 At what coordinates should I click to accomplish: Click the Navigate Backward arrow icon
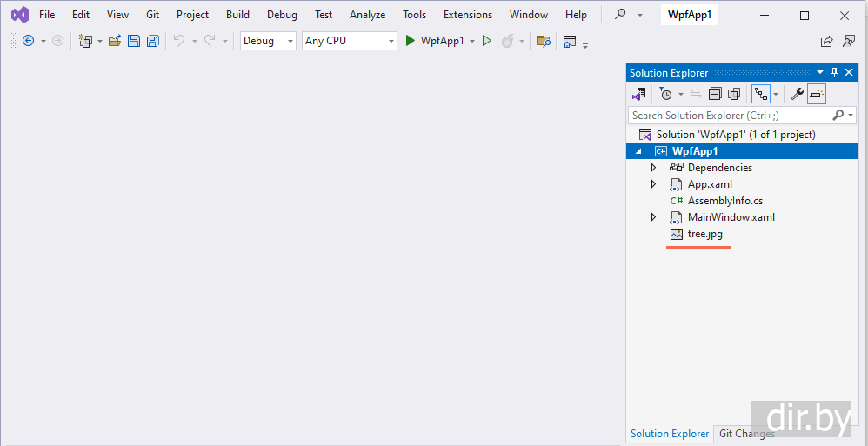point(28,41)
